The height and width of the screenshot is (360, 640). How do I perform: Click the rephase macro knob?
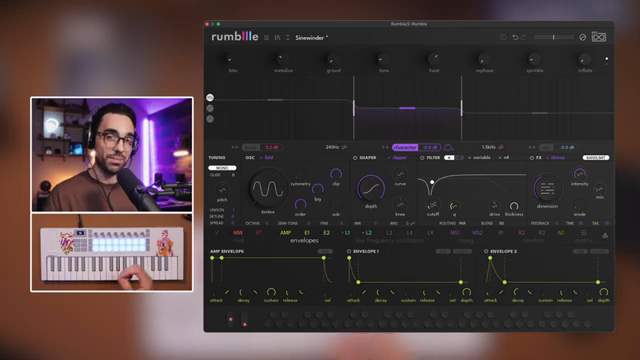pyautogui.click(x=484, y=59)
